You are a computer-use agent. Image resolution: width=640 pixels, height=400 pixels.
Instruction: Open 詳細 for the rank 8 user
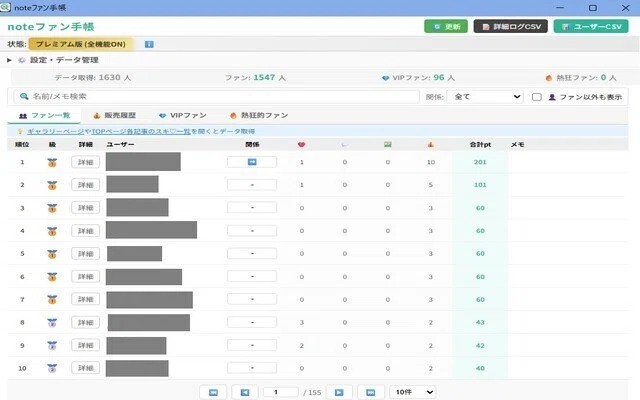pyautogui.click(x=86, y=322)
